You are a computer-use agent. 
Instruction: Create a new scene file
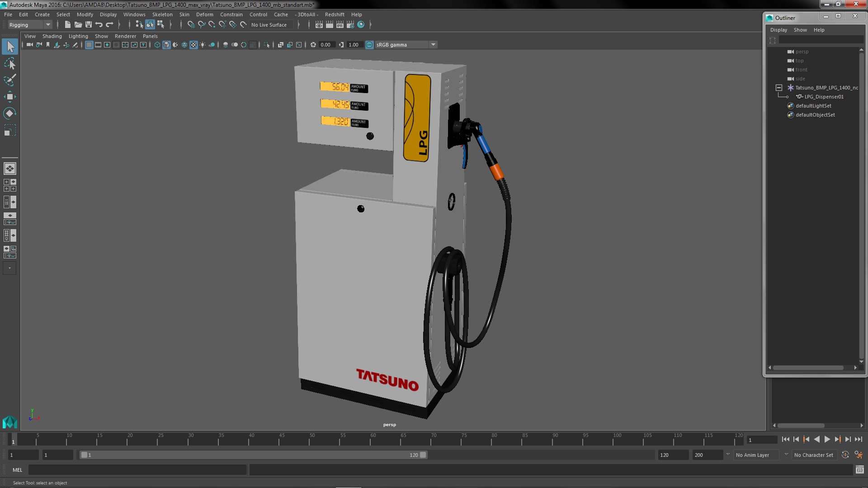(x=67, y=25)
